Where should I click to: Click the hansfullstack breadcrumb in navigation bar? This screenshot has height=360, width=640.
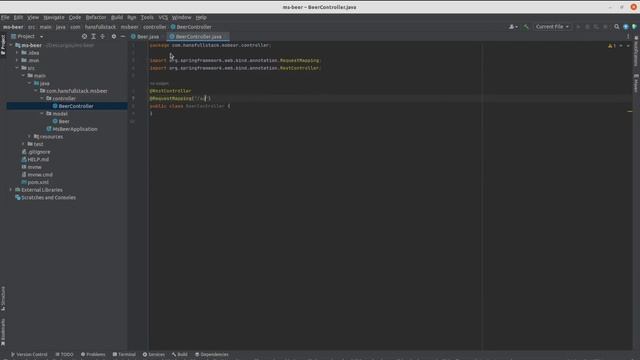point(100,27)
